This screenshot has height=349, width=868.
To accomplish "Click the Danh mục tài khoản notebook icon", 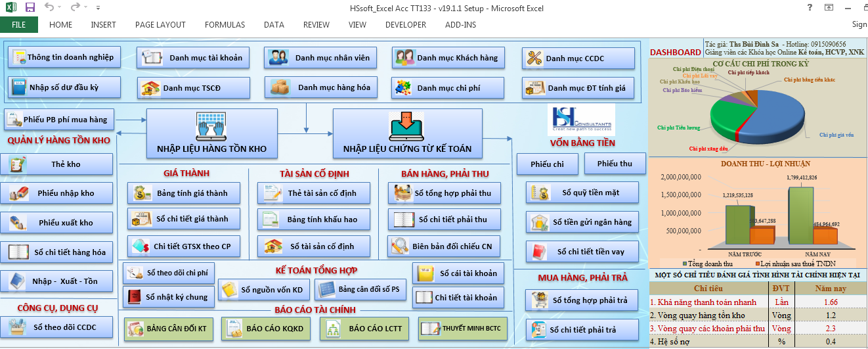I will click(152, 58).
